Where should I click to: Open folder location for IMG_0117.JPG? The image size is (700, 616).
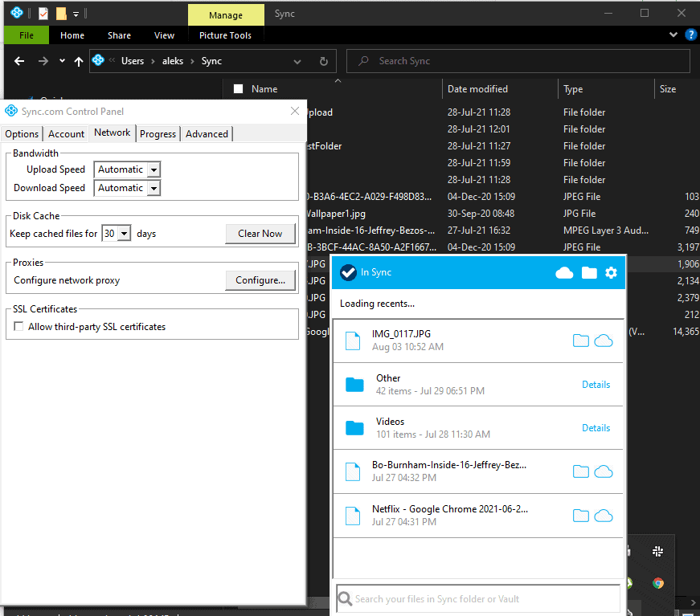(x=580, y=341)
